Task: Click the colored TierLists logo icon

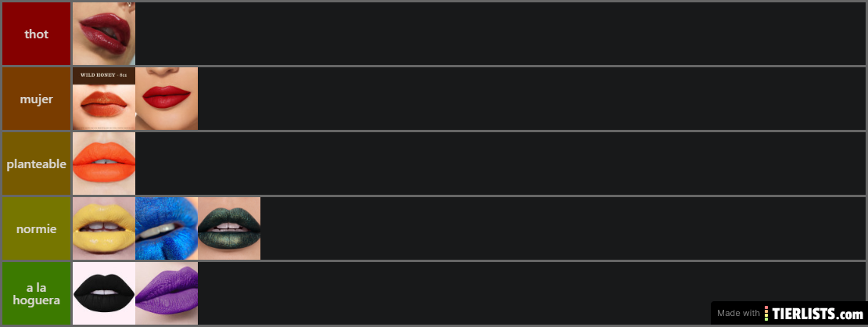Action: [x=766, y=313]
